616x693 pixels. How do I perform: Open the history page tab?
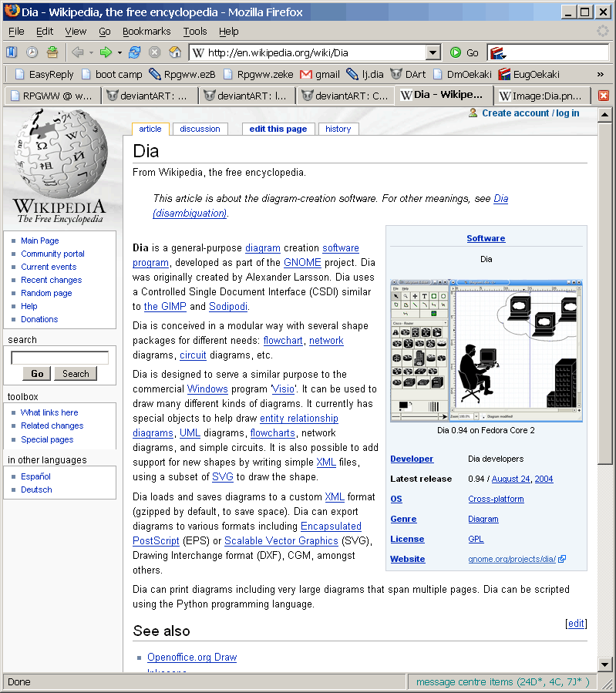tap(338, 129)
